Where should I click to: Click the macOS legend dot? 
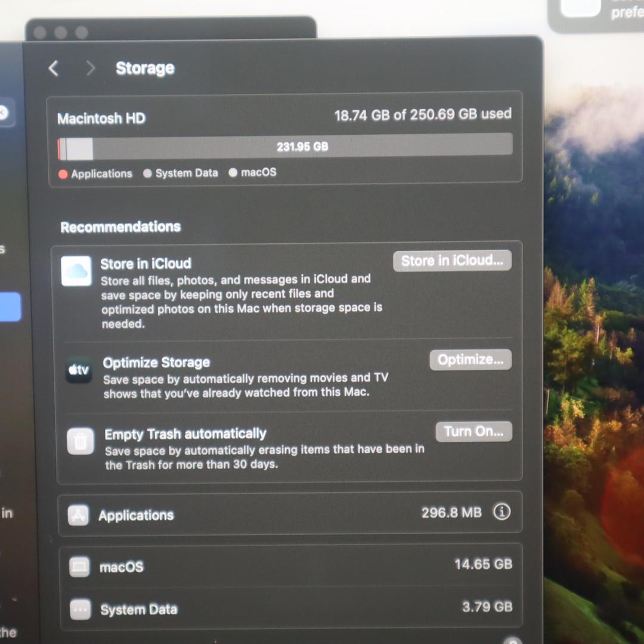(x=233, y=172)
